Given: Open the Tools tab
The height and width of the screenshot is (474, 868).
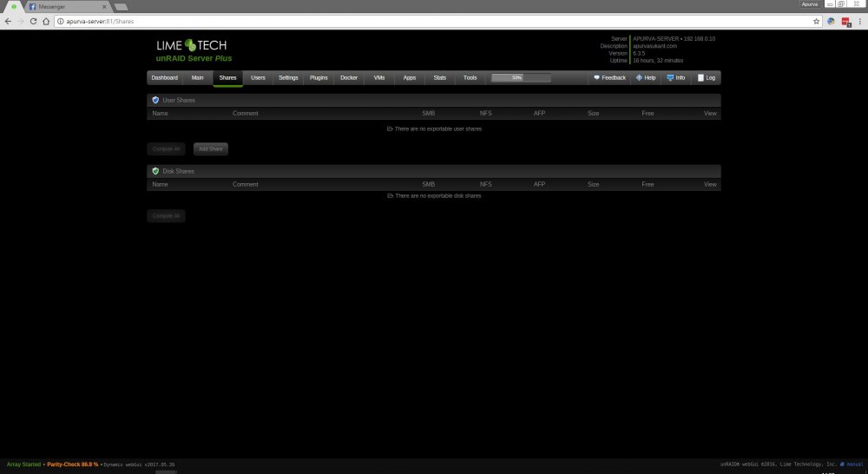Looking at the screenshot, I should point(470,78).
